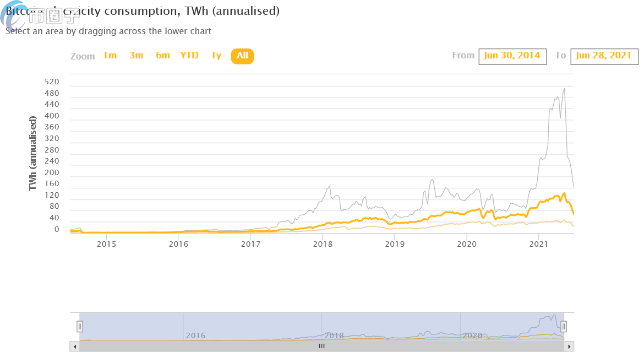The image size is (644, 352).
Task: Click the 2021 peak of the grey line
Action: pyautogui.click(x=564, y=89)
